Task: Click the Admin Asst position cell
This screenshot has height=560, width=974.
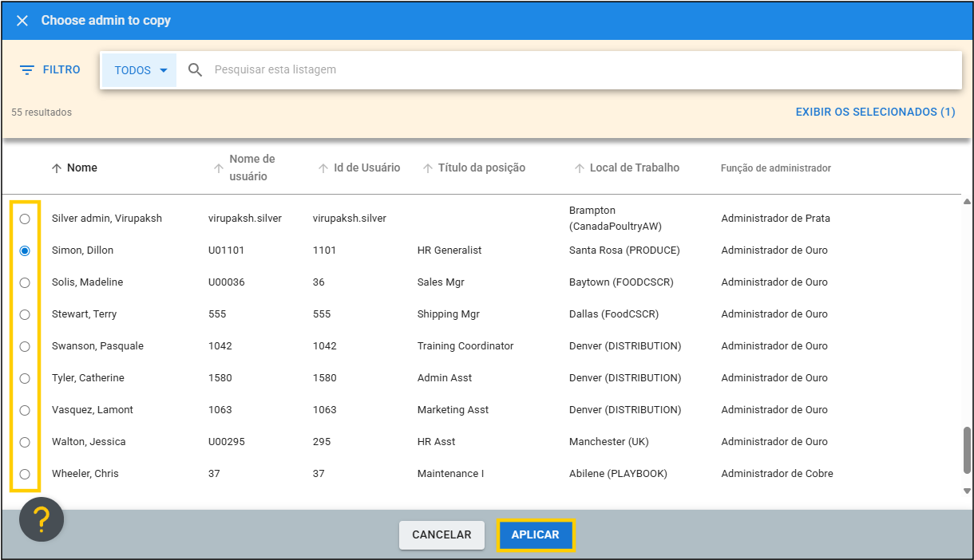Action: click(445, 378)
